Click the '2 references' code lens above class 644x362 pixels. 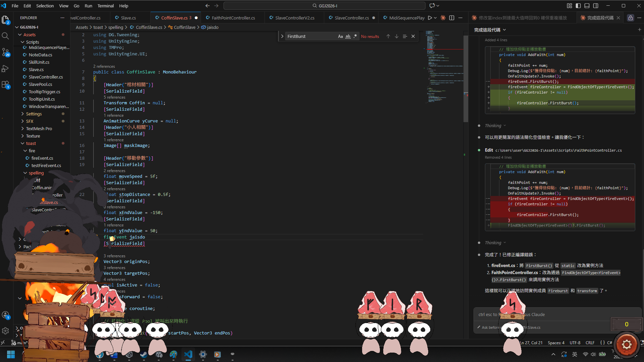[104, 66]
